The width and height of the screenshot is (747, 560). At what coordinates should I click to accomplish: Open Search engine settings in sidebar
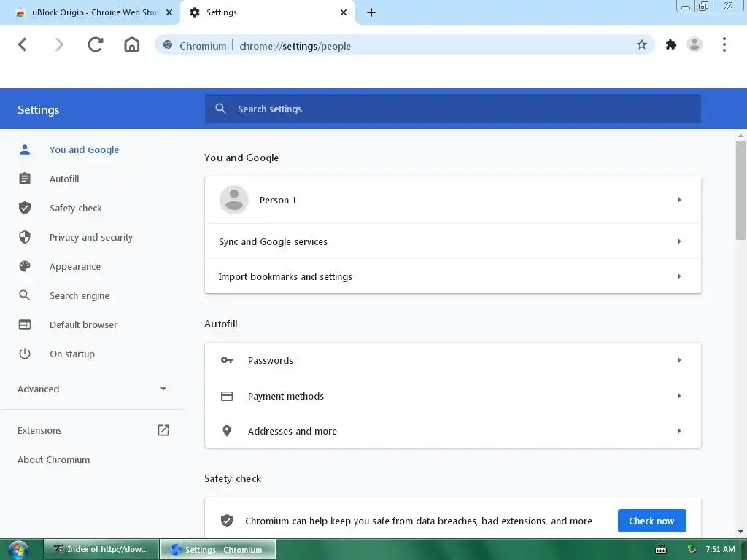pyautogui.click(x=80, y=296)
